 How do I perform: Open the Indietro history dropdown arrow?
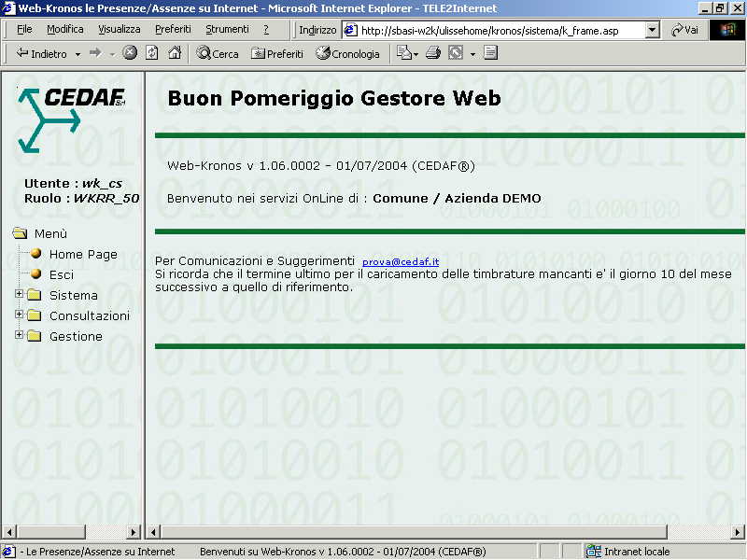point(78,54)
